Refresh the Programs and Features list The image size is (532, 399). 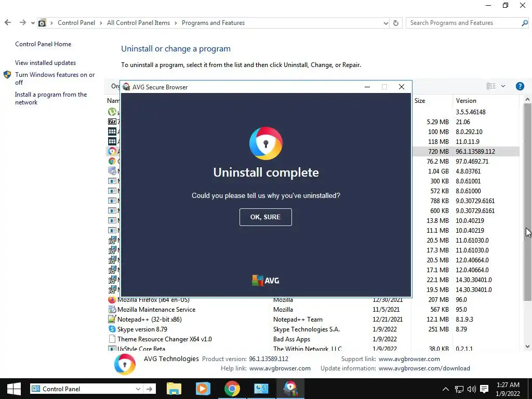click(395, 23)
